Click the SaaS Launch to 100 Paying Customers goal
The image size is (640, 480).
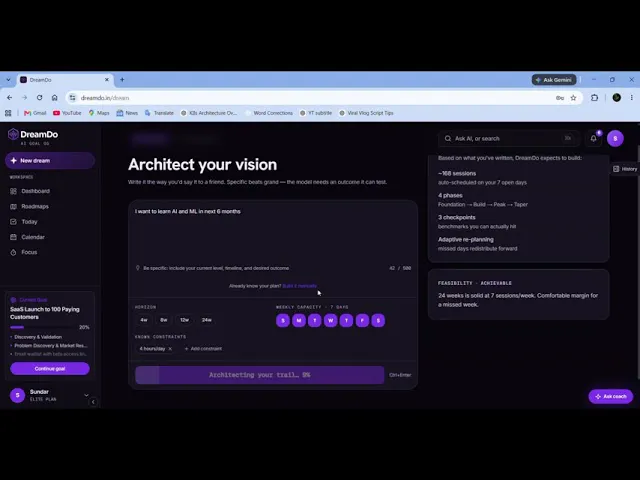click(x=45, y=313)
